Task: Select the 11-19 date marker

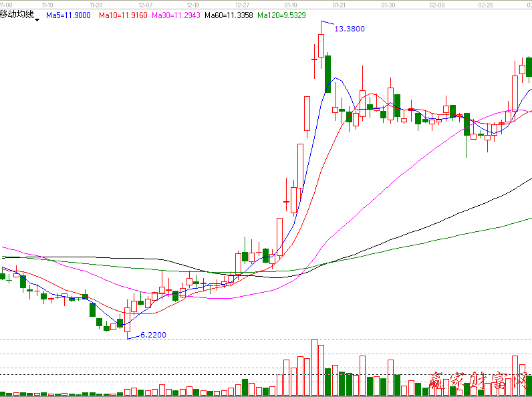Action: (x=47, y=4)
